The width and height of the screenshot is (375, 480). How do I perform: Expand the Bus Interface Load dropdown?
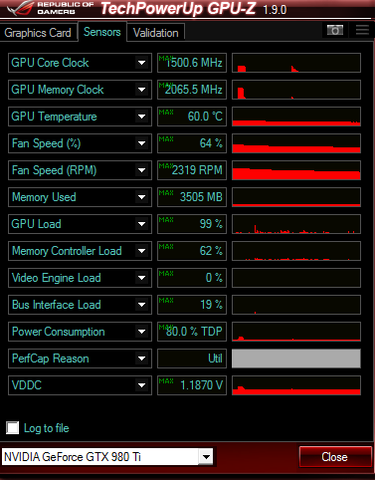(x=142, y=305)
